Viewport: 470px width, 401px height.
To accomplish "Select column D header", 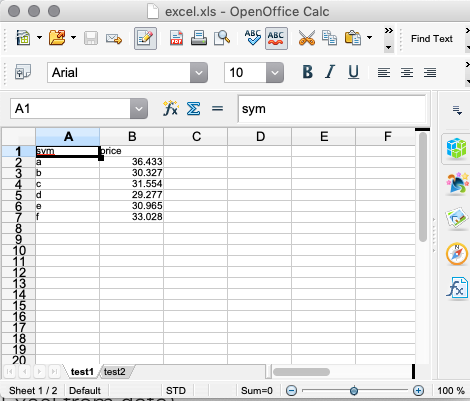I will pos(260,137).
